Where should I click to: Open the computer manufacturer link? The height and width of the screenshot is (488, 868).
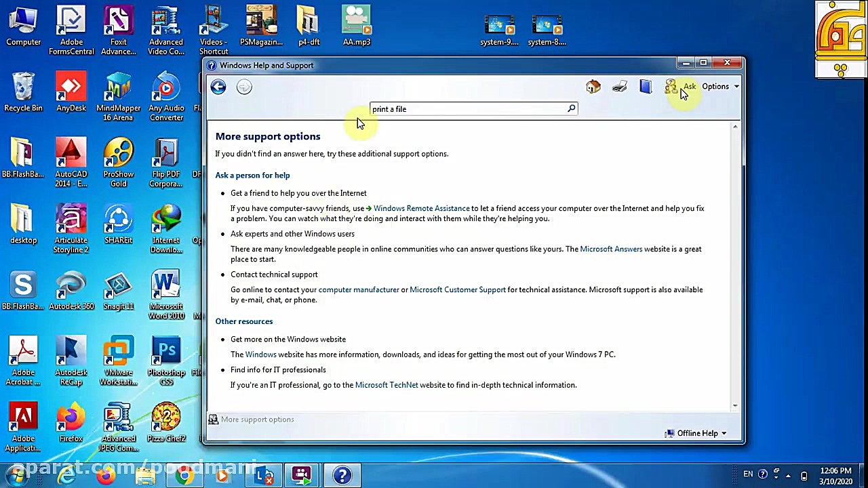tap(358, 290)
